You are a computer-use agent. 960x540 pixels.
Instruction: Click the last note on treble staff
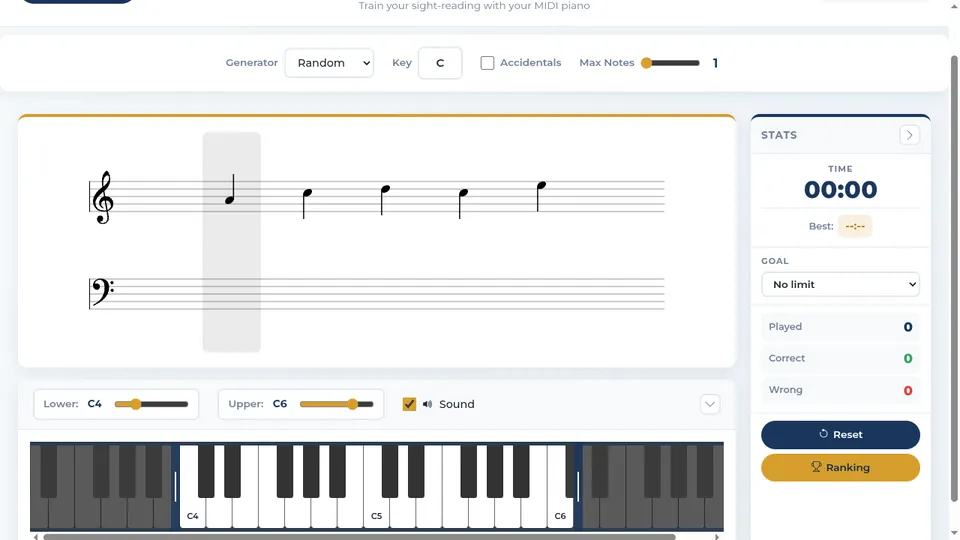(x=540, y=196)
